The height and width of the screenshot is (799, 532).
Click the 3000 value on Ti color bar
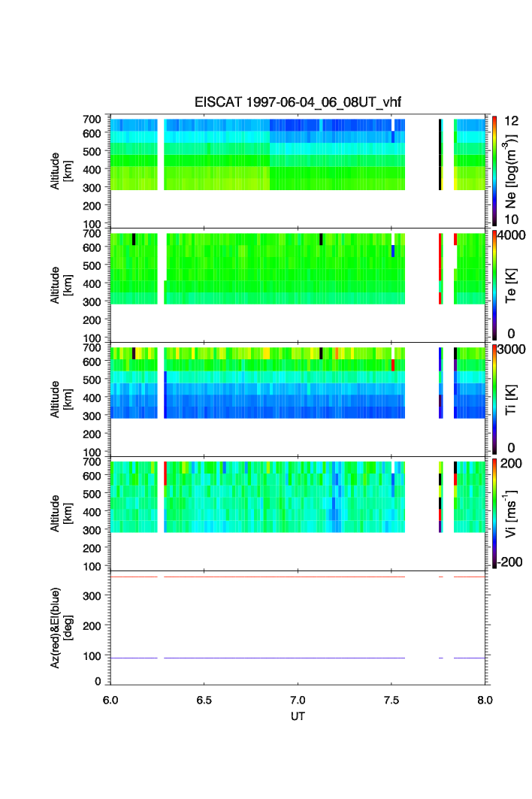512,349
